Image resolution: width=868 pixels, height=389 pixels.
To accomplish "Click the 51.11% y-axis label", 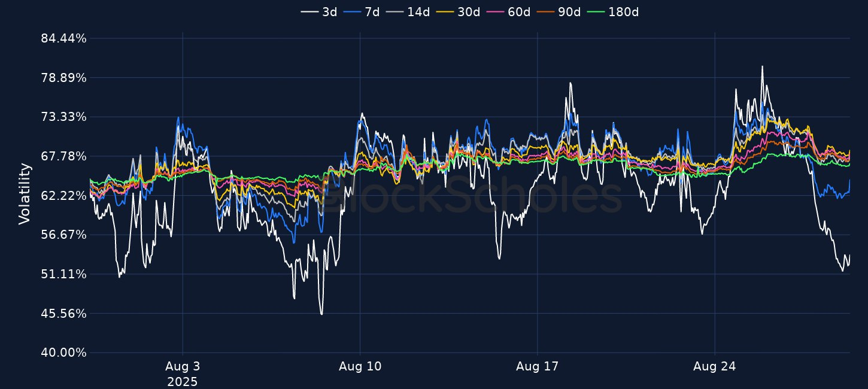I will pyautogui.click(x=63, y=274).
